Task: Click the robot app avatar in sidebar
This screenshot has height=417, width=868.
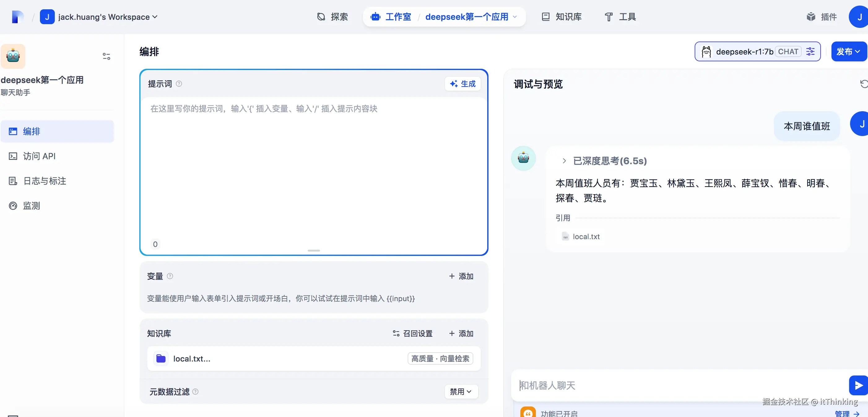Action: pyautogui.click(x=13, y=56)
